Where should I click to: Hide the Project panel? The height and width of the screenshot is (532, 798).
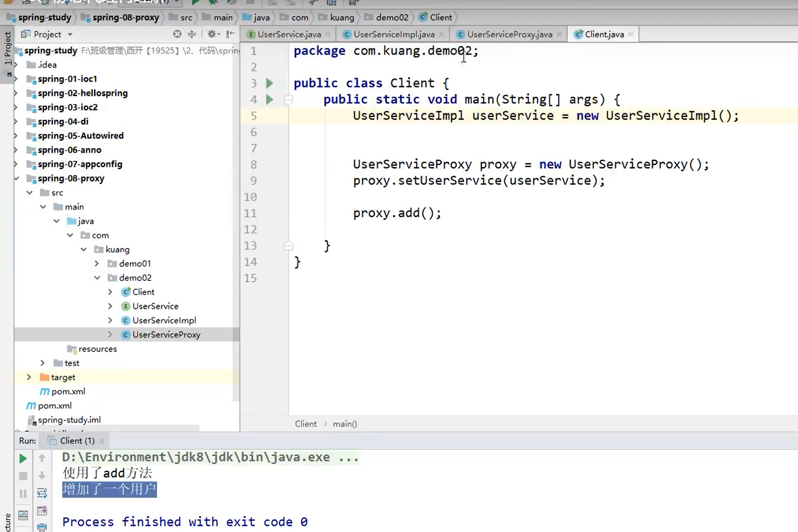tap(230, 34)
